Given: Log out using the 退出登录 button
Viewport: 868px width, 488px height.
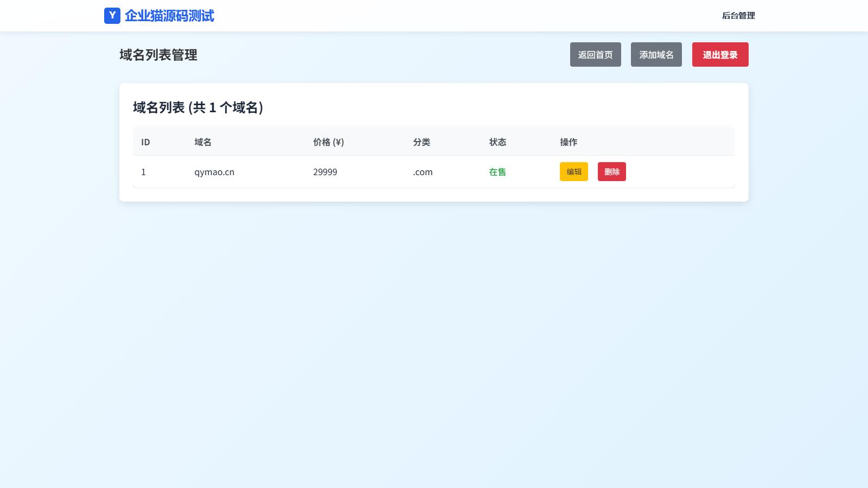Looking at the screenshot, I should pos(720,55).
